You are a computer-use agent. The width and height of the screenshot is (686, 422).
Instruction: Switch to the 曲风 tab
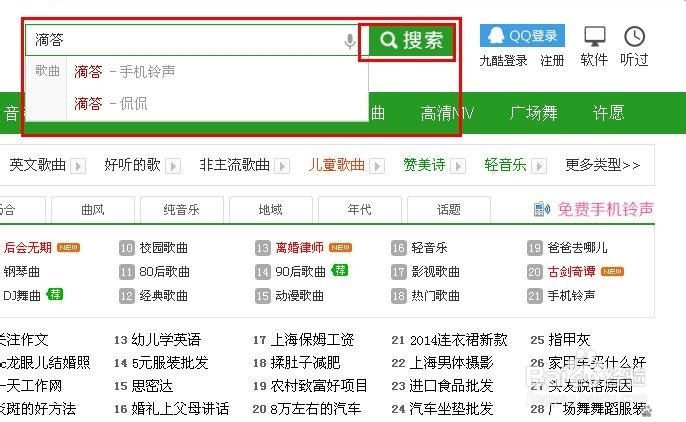[x=93, y=210]
